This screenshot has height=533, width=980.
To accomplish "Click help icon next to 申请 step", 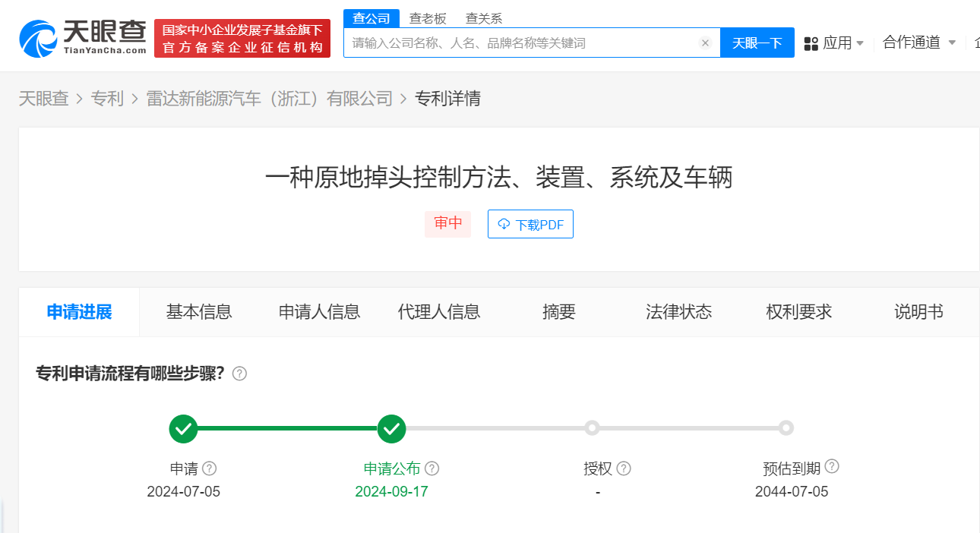I will tap(210, 468).
